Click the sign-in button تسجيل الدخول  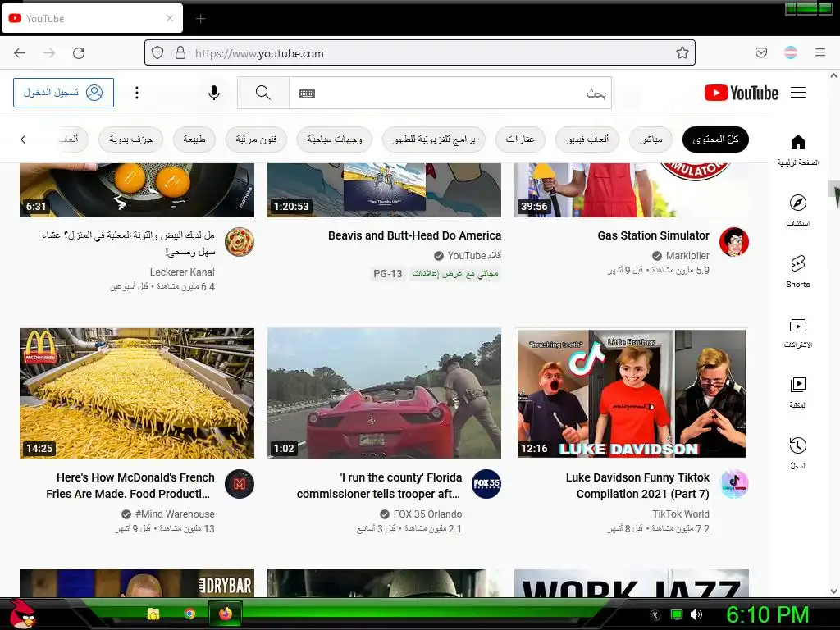(x=63, y=93)
